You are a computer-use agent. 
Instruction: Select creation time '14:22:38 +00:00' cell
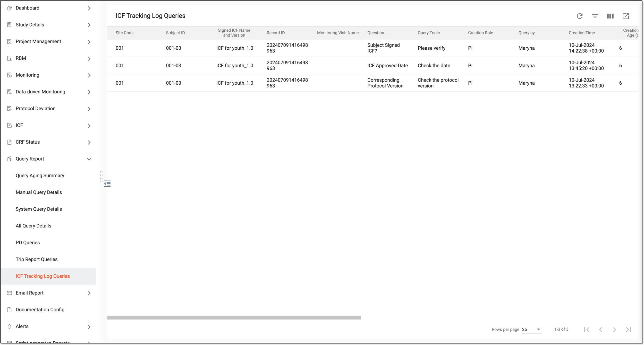click(x=586, y=48)
